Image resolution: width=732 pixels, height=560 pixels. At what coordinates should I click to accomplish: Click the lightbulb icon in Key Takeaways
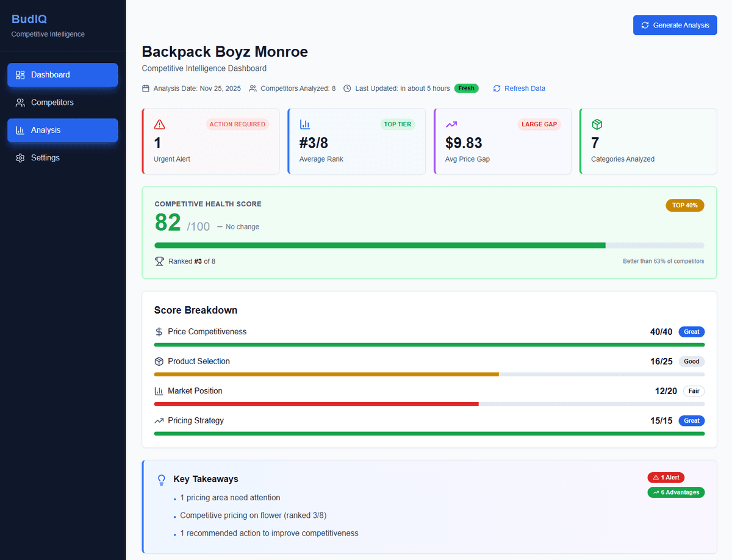coord(161,480)
